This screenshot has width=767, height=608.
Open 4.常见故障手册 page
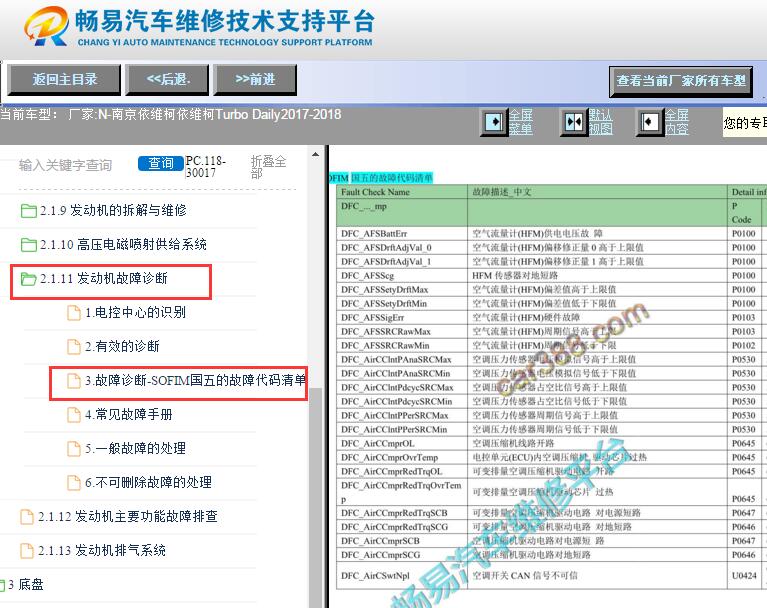pyautogui.click(x=129, y=415)
